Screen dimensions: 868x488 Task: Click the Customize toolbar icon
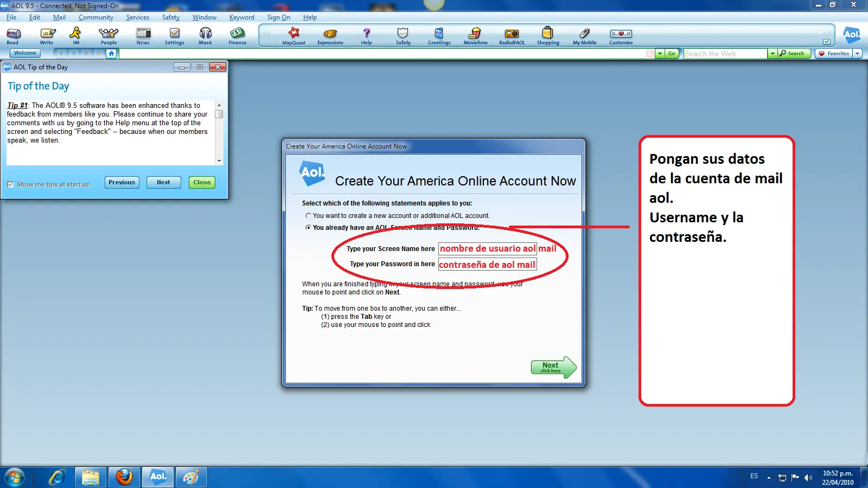point(621,36)
